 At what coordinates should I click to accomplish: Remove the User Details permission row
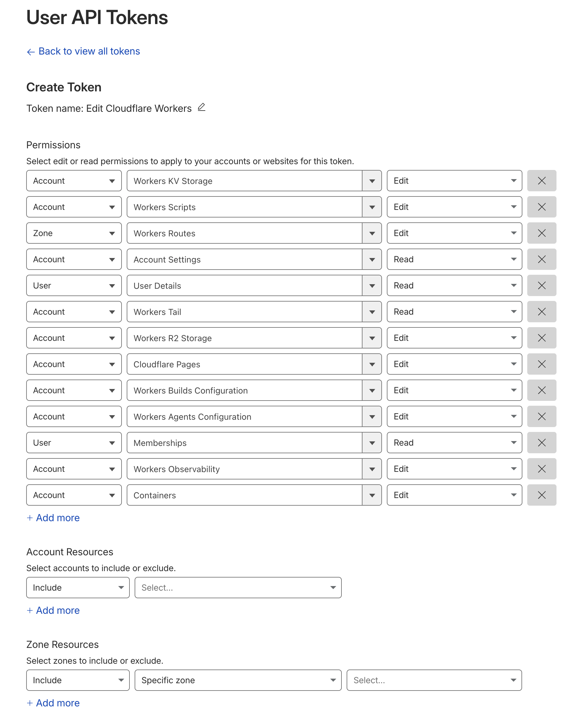(542, 285)
